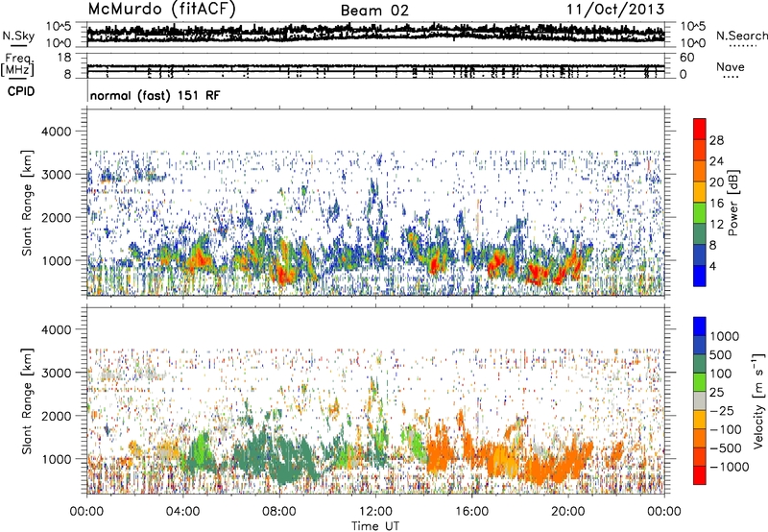This screenshot has height=532, width=768.
Task: Click the '12:00' time tick label
Action: pos(375,512)
